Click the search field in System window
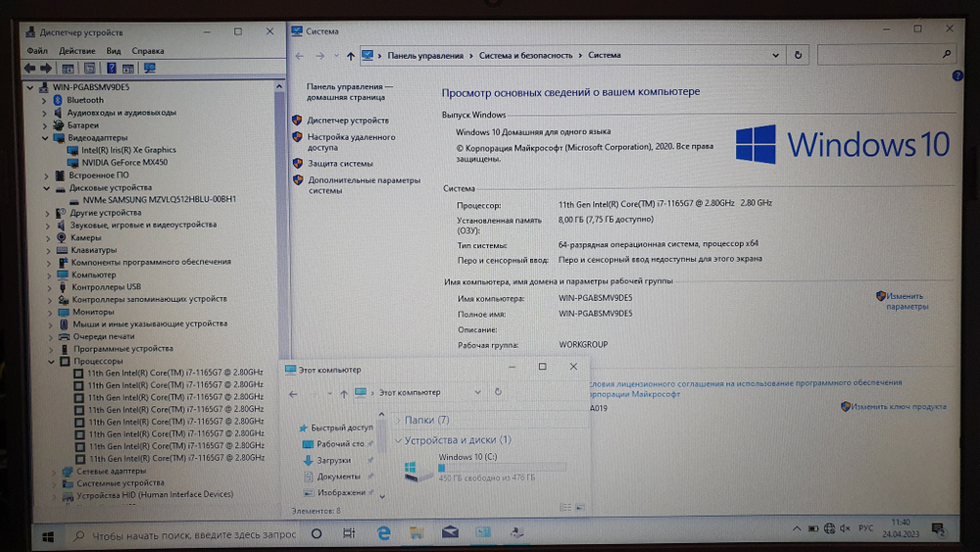 click(x=887, y=55)
